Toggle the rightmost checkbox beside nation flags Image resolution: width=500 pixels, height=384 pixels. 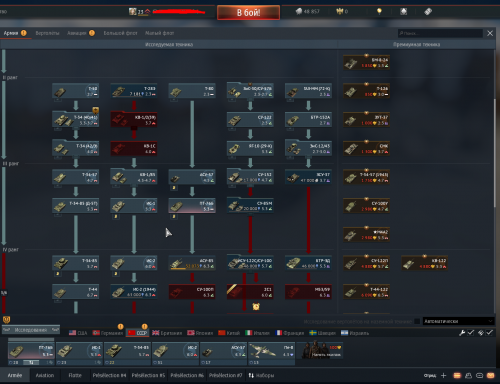(x=489, y=333)
